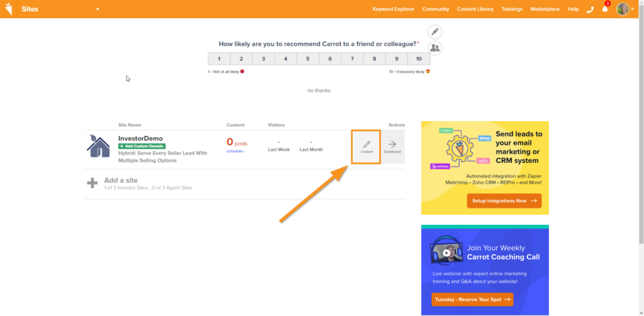Select rating 10 in the survey
Screen dimensions: 644x316
pyautogui.click(x=418, y=59)
